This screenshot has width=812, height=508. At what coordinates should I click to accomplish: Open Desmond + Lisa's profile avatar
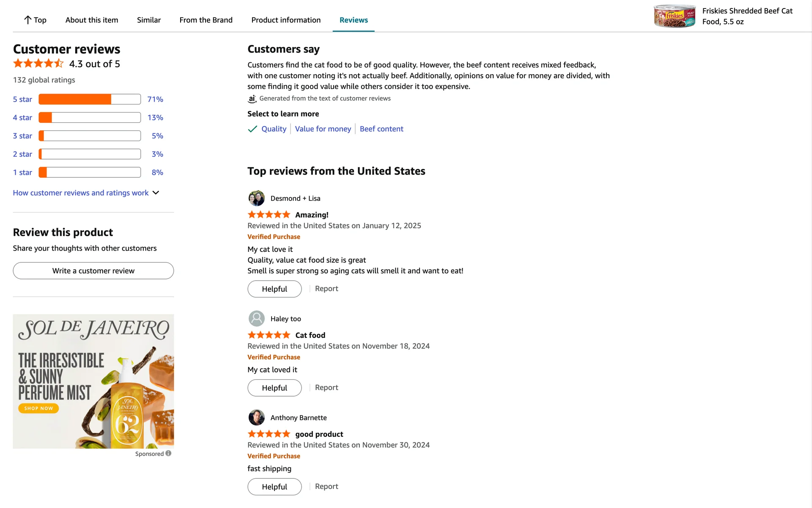click(x=256, y=198)
